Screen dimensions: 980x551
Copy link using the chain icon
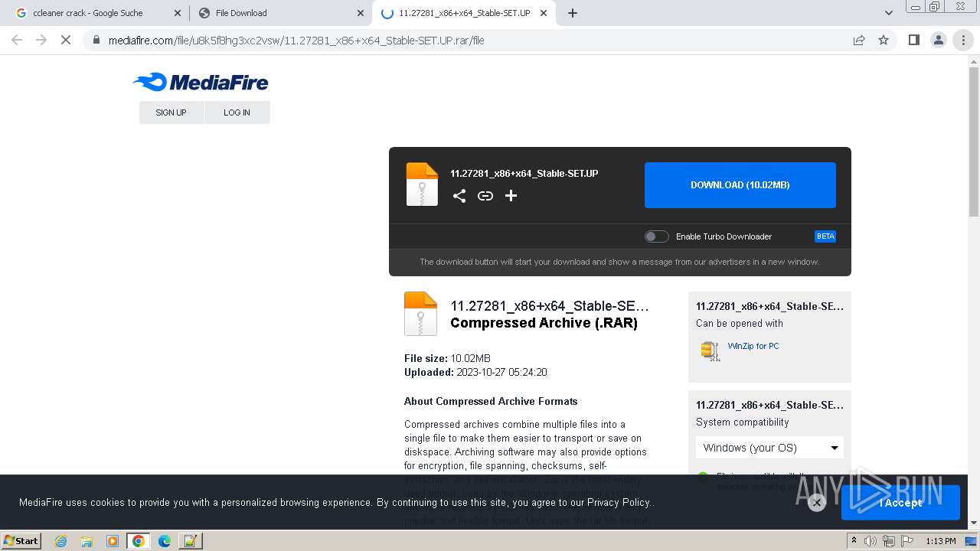[x=485, y=196]
